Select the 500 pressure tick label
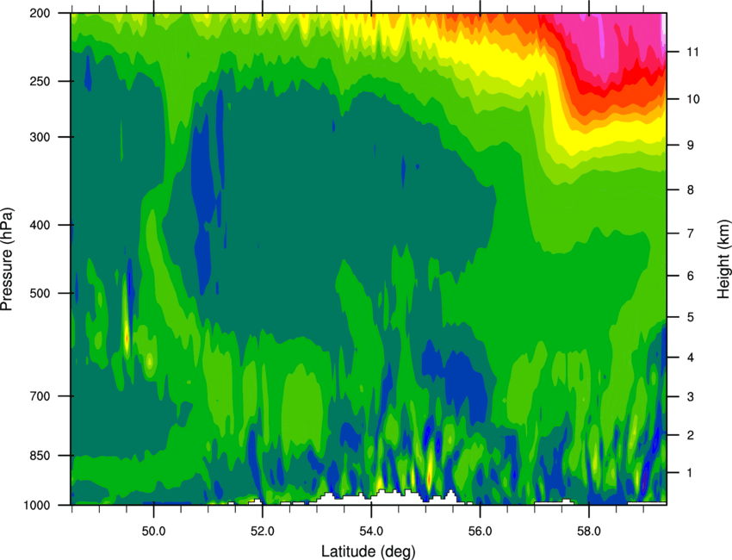732x560 pixels. 40,293
